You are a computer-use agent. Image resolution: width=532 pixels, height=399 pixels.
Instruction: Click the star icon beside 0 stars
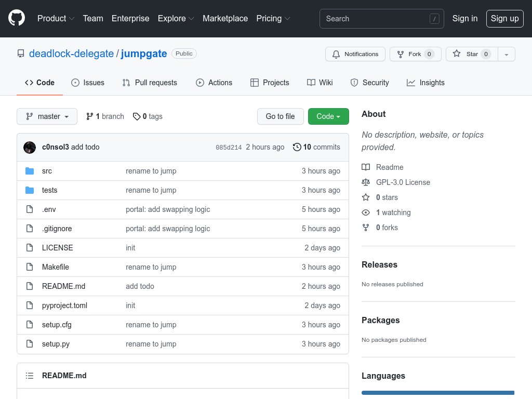click(x=366, y=197)
